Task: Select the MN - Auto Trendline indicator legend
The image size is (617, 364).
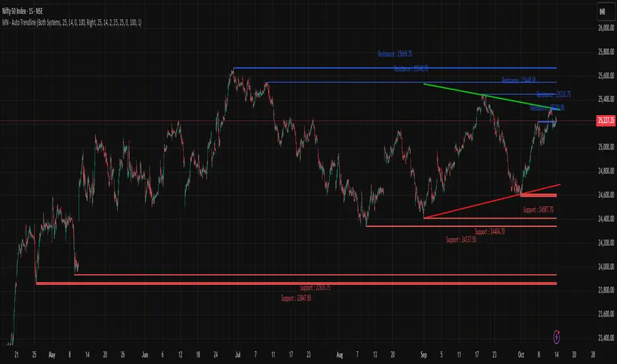Action: [71, 23]
